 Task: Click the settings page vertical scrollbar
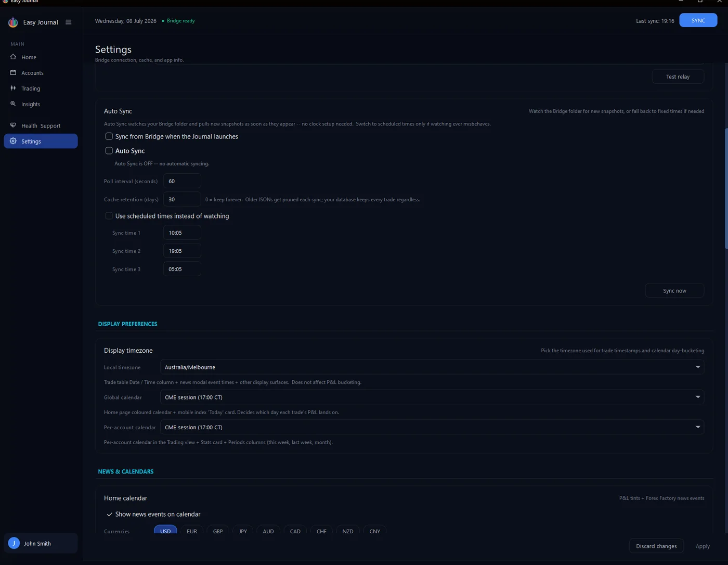(726, 189)
